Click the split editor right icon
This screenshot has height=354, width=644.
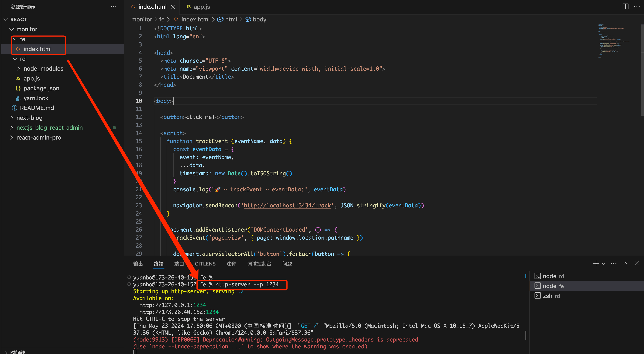click(625, 7)
